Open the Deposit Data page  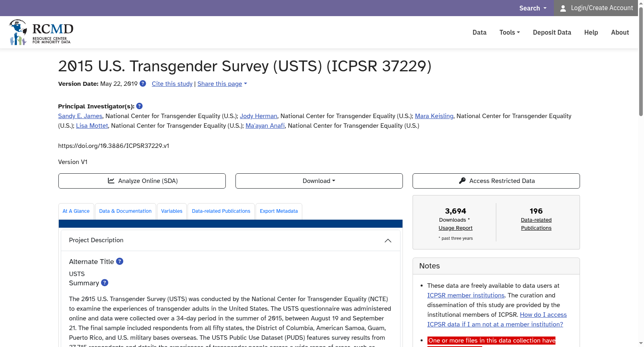(x=552, y=32)
